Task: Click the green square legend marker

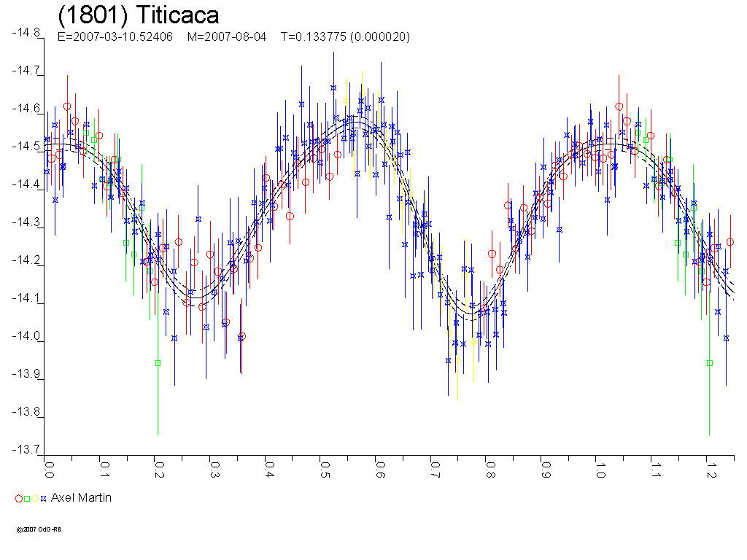Action: coord(27,499)
